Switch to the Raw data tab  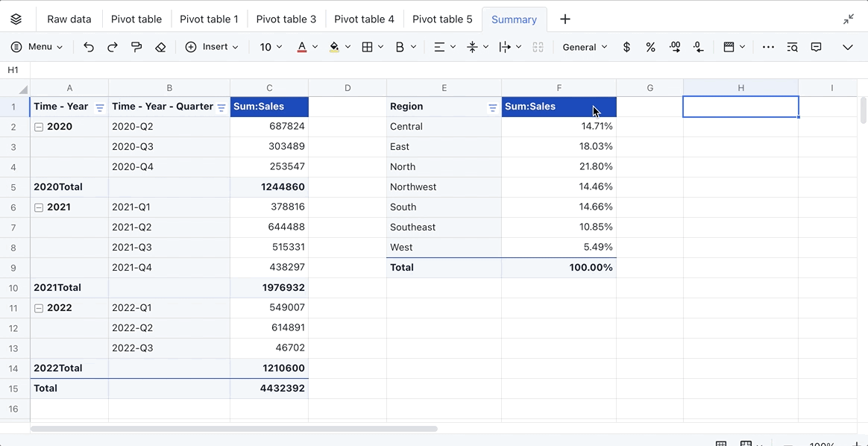(69, 19)
